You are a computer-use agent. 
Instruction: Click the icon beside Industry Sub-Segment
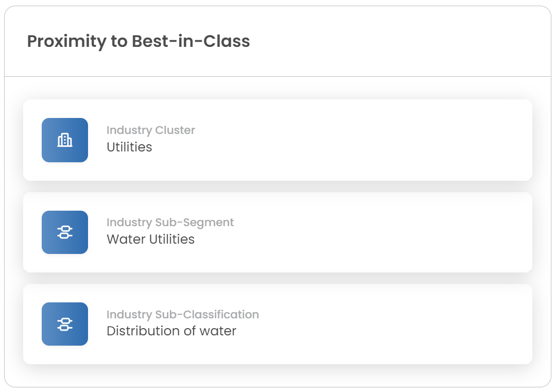pos(65,232)
